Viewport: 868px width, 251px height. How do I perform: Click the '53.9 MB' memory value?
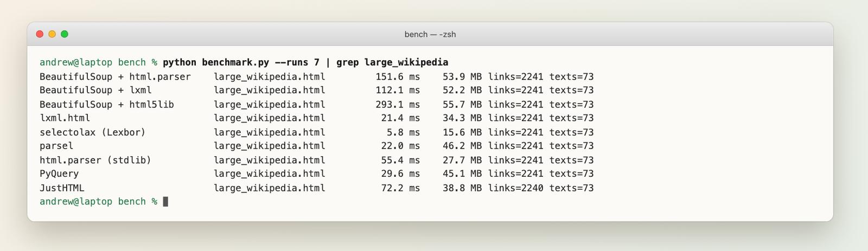[x=462, y=76]
